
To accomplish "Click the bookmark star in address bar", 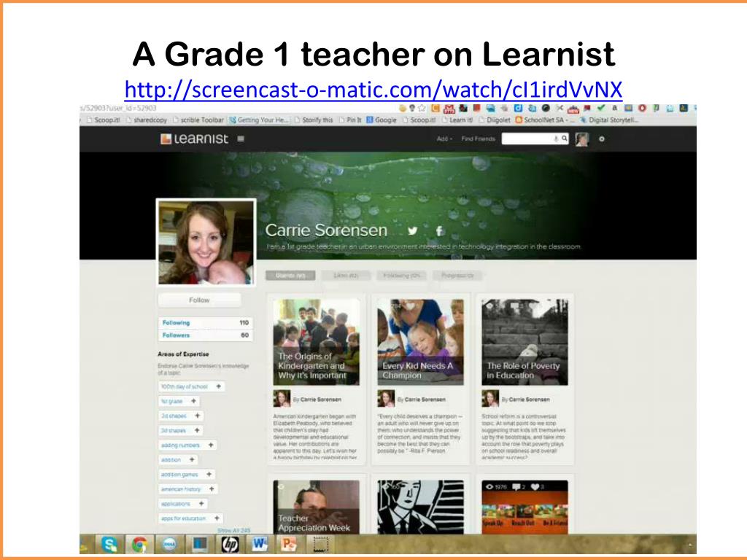I will 422,108.
